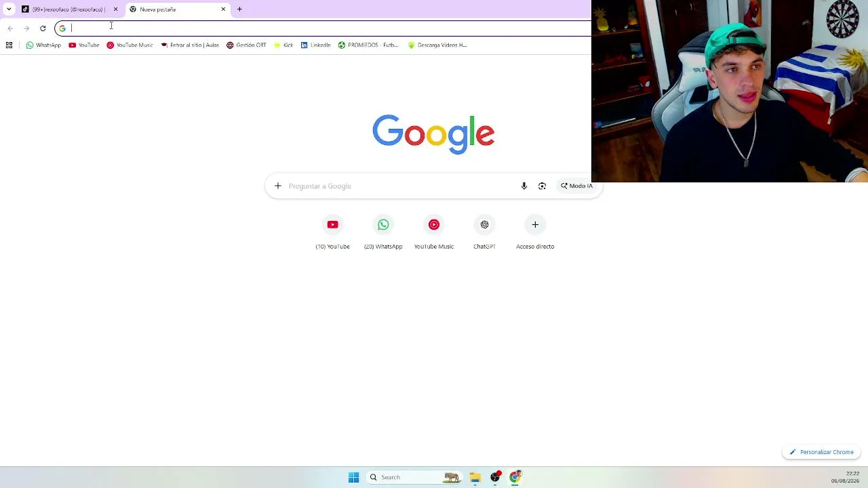Open the Gestión ORT bookmark
Image resolution: width=868 pixels, height=488 pixels.
(246, 45)
